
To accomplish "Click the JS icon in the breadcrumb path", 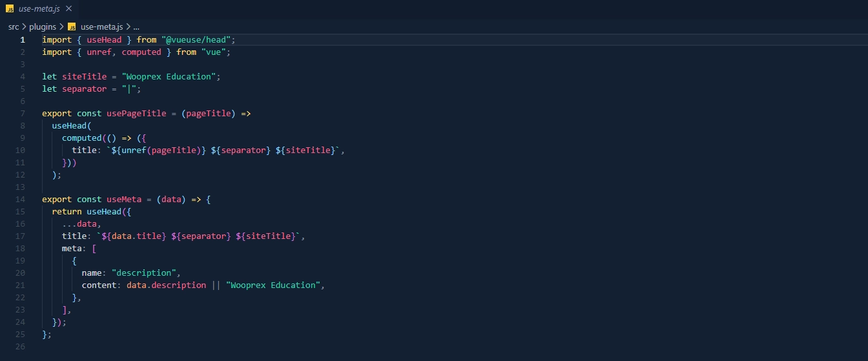I will (72, 27).
